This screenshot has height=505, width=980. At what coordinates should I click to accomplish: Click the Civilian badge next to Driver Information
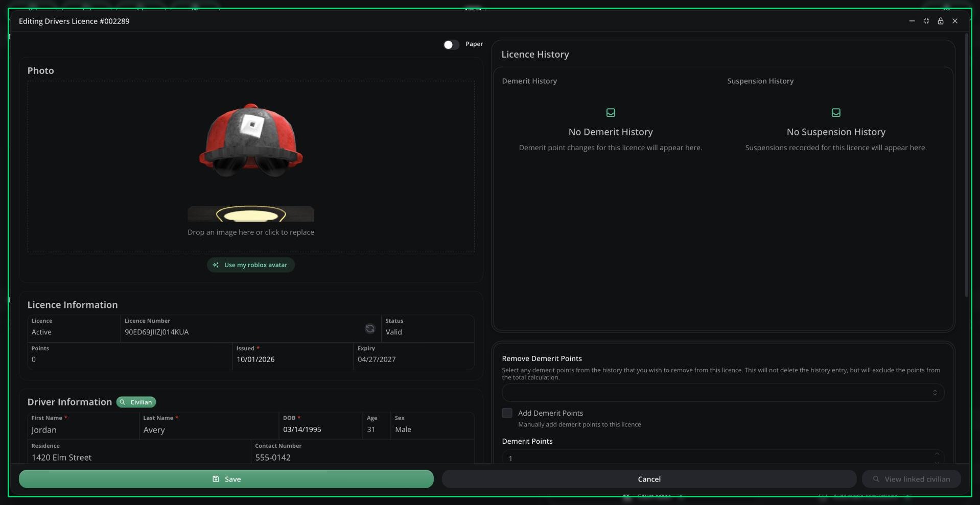point(136,402)
